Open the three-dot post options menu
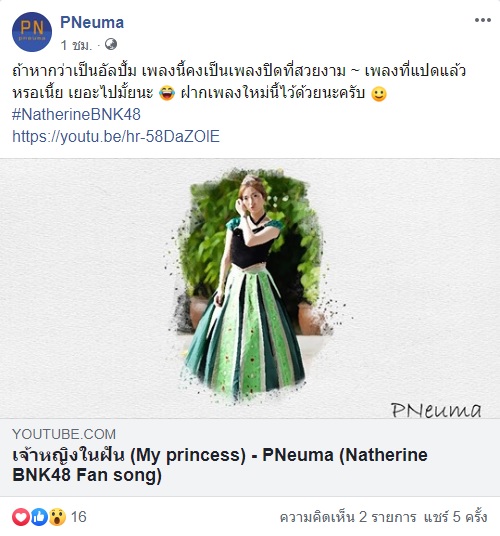The height and width of the screenshot is (536, 500). coord(483,20)
